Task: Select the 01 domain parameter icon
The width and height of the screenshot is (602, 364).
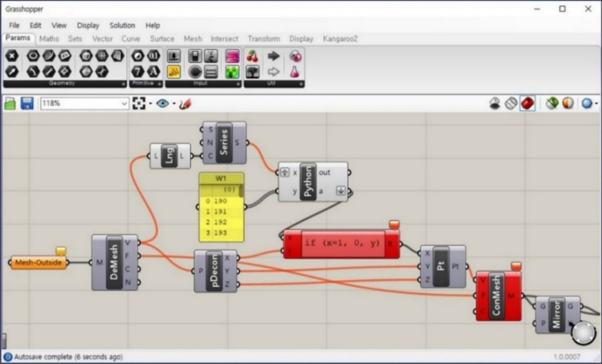Action: pos(153,56)
